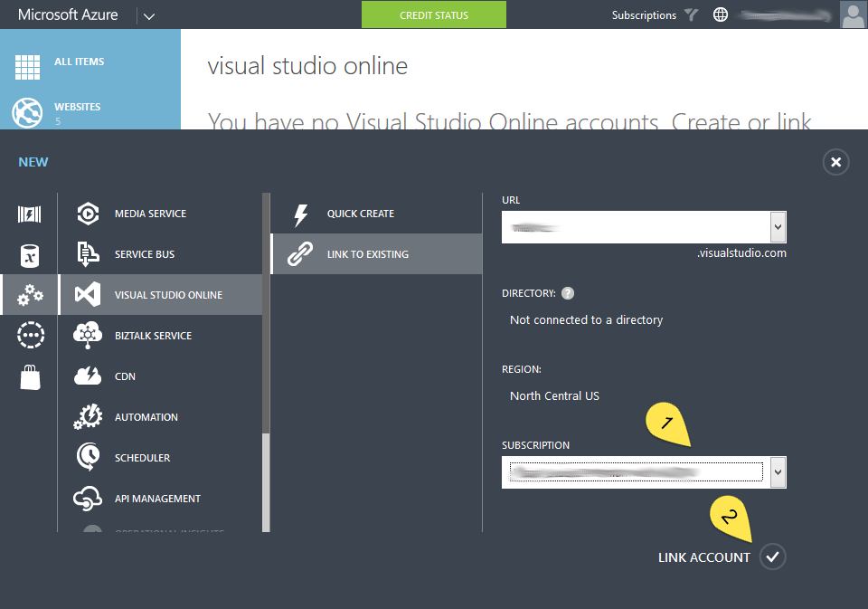
Task: Select the API Management icon
Action: click(88, 498)
